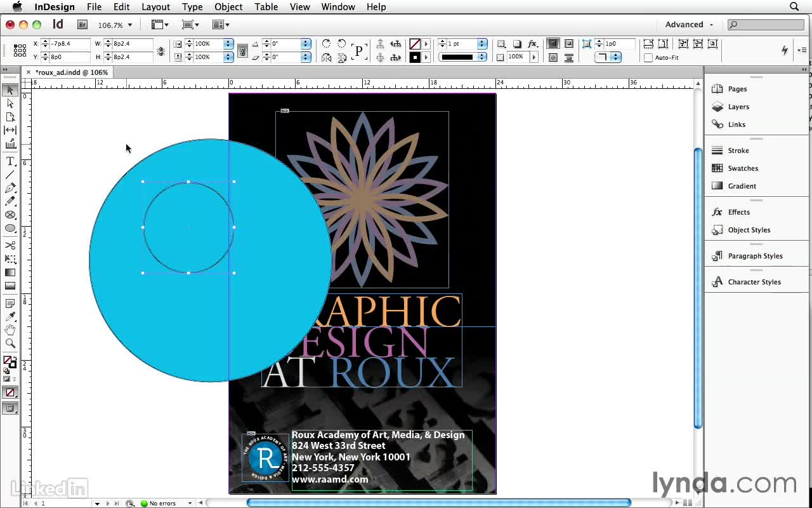Open the View Options dropdown in application bar
The height and width of the screenshot is (508, 812).
pyautogui.click(x=160, y=25)
